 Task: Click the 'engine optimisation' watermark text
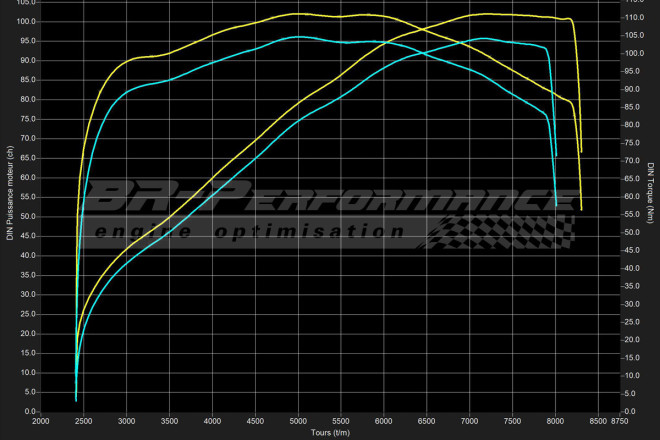(x=248, y=231)
